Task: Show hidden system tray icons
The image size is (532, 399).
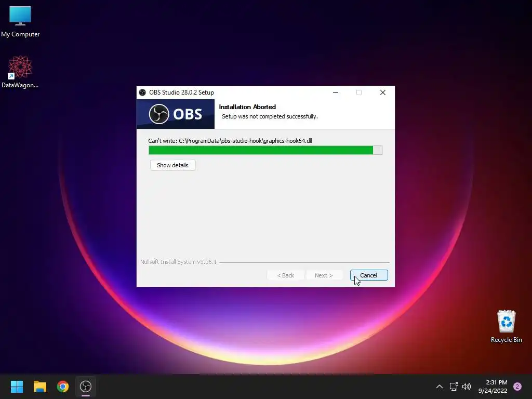Action: (x=440, y=387)
